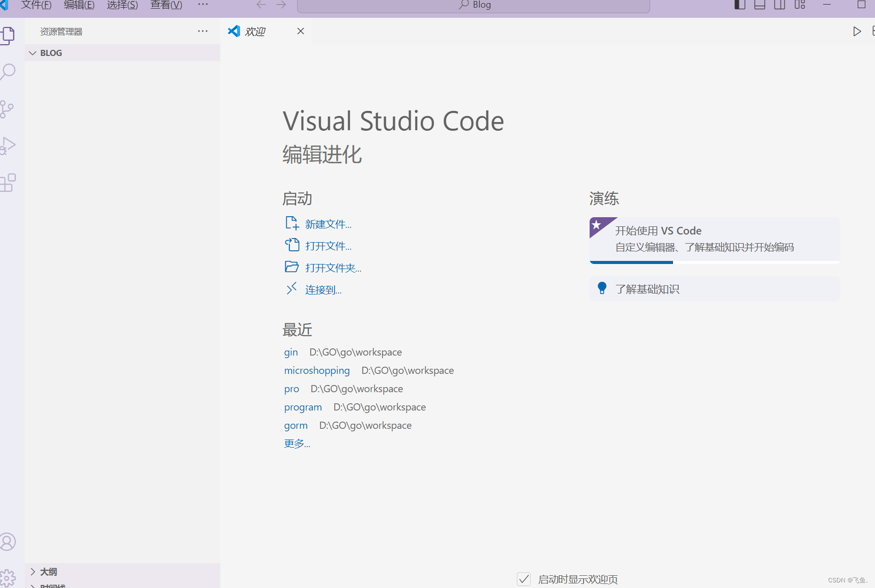Image resolution: width=875 pixels, height=588 pixels.
Task: Select the Run and Debug icon
Action: [8, 145]
